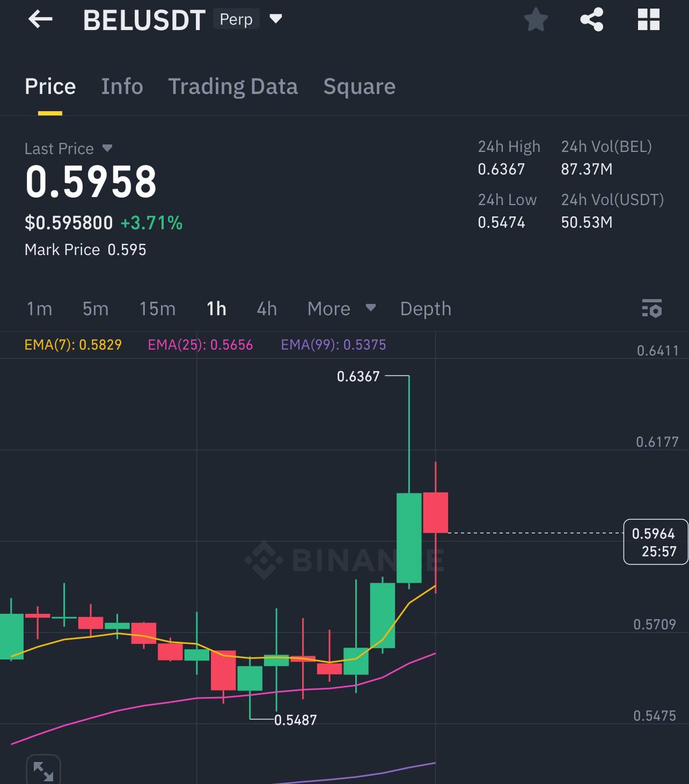This screenshot has width=689, height=784.
Task: Select the 5m timeframe
Action: coord(96,309)
